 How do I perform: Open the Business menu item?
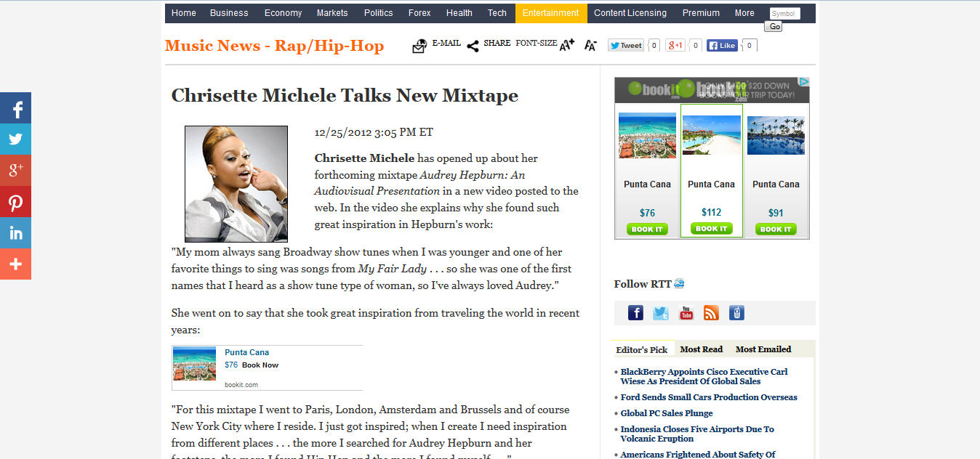[229, 13]
